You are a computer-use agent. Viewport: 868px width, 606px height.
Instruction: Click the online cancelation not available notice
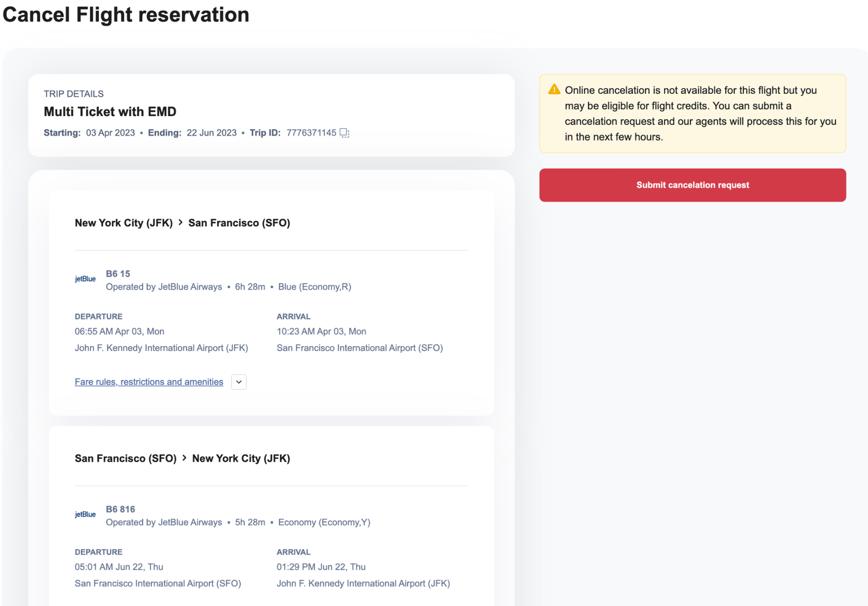[692, 114]
